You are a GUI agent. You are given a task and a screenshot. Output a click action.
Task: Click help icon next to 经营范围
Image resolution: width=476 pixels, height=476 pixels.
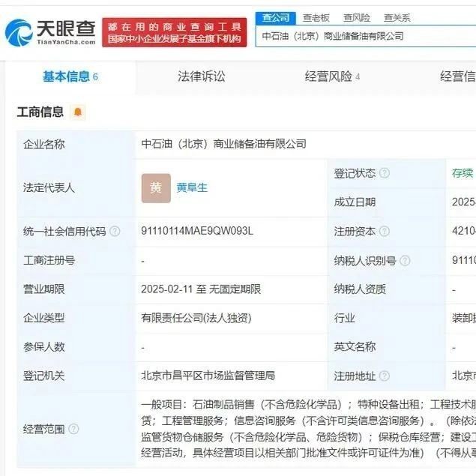click(x=73, y=429)
